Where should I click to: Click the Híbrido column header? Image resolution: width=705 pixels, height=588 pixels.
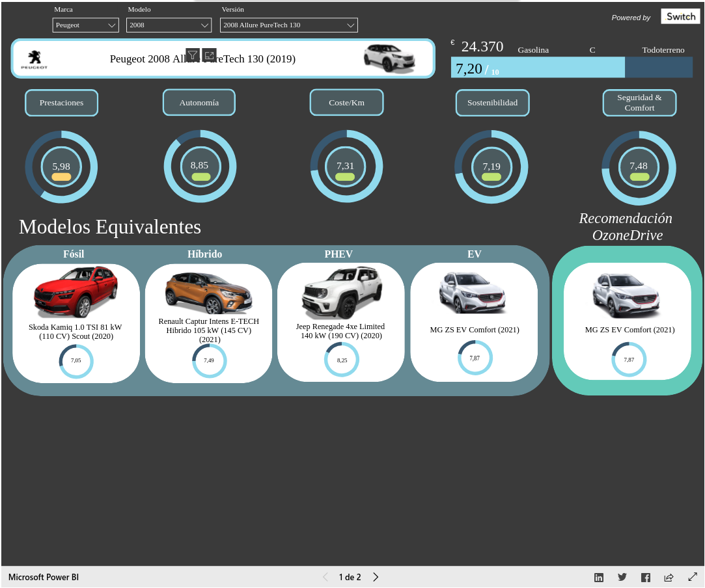coord(205,254)
